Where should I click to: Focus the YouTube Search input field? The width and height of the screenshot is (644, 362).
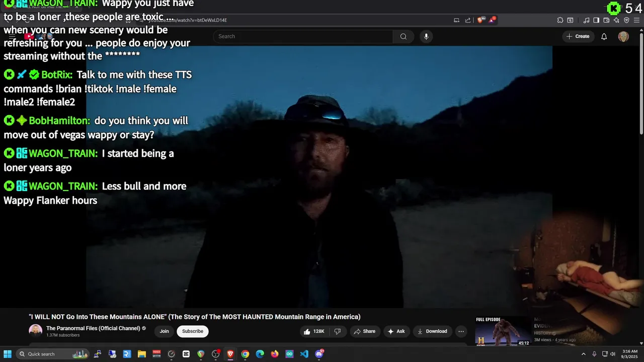point(303,36)
